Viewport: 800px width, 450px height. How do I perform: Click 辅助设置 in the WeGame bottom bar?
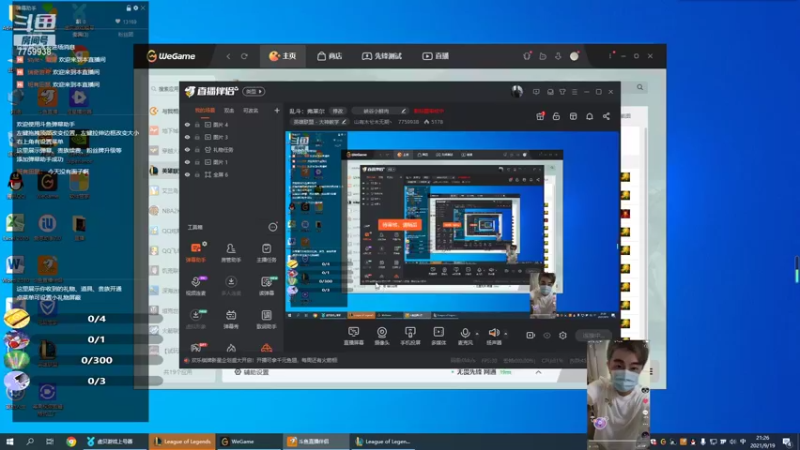251,372
